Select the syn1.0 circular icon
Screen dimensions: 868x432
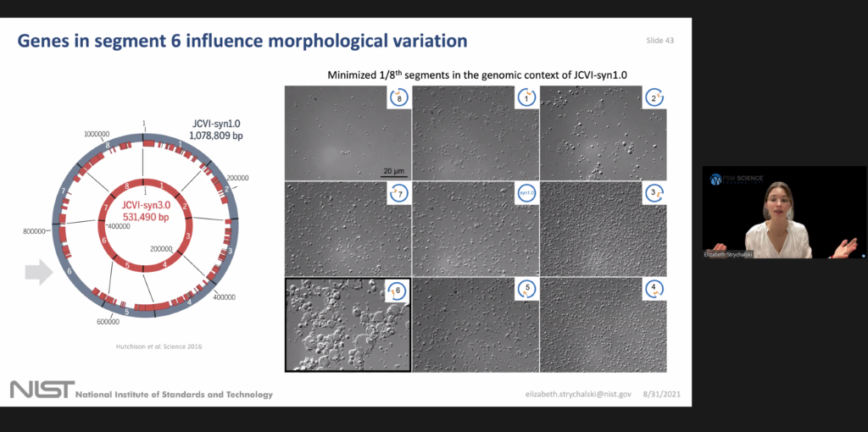pos(526,194)
